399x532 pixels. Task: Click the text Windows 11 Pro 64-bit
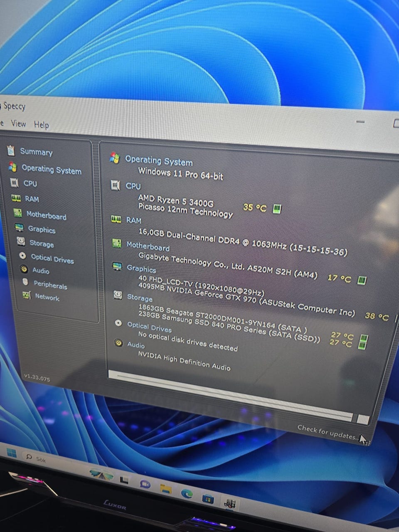tap(180, 174)
